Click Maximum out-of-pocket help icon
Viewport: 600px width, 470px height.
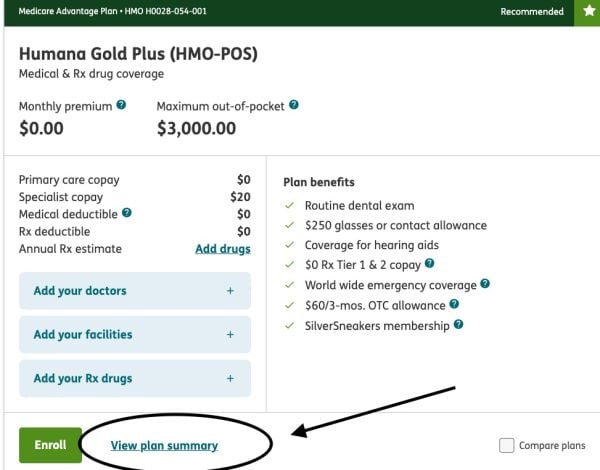pos(294,105)
